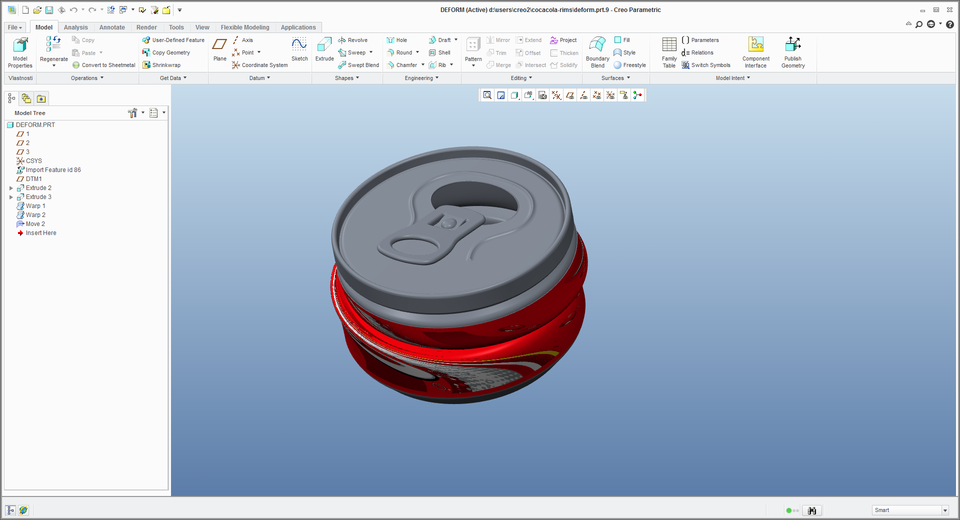Viewport: 960px width, 520px height.
Task: Create a datum Axis
Action: click(242, 40)
